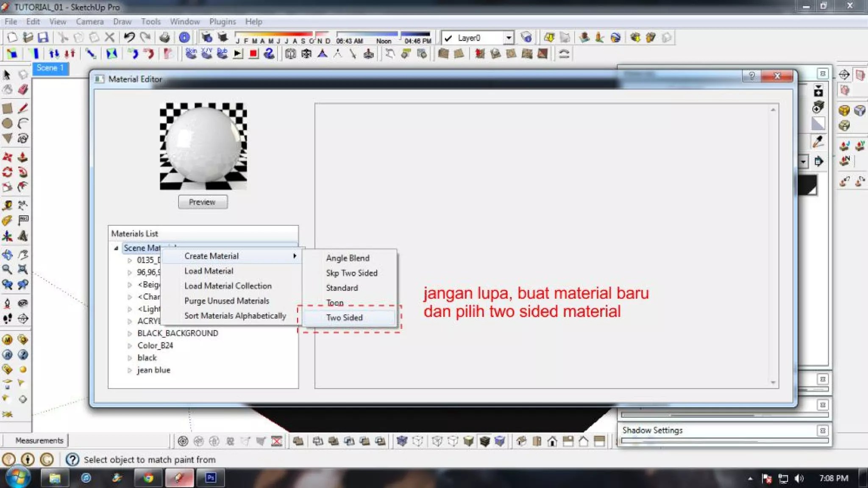Select Purge Unused Materials menu entry

click(226, 301)
